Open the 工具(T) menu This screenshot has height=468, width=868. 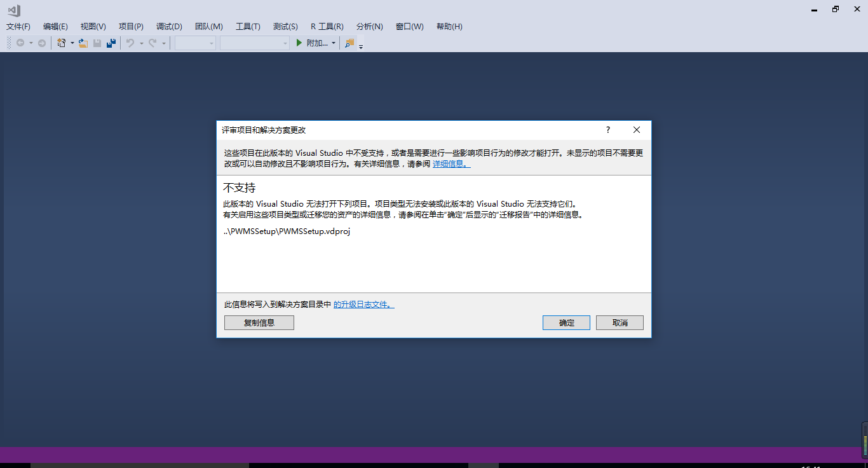[248, 27]
